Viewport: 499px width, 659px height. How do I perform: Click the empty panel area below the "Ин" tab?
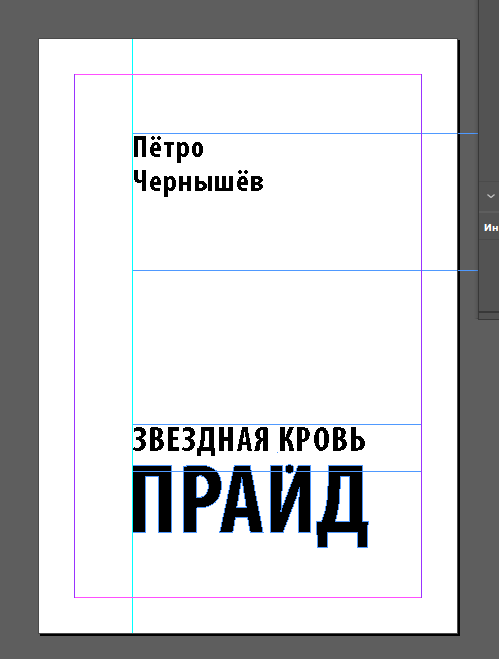point(490,275)
